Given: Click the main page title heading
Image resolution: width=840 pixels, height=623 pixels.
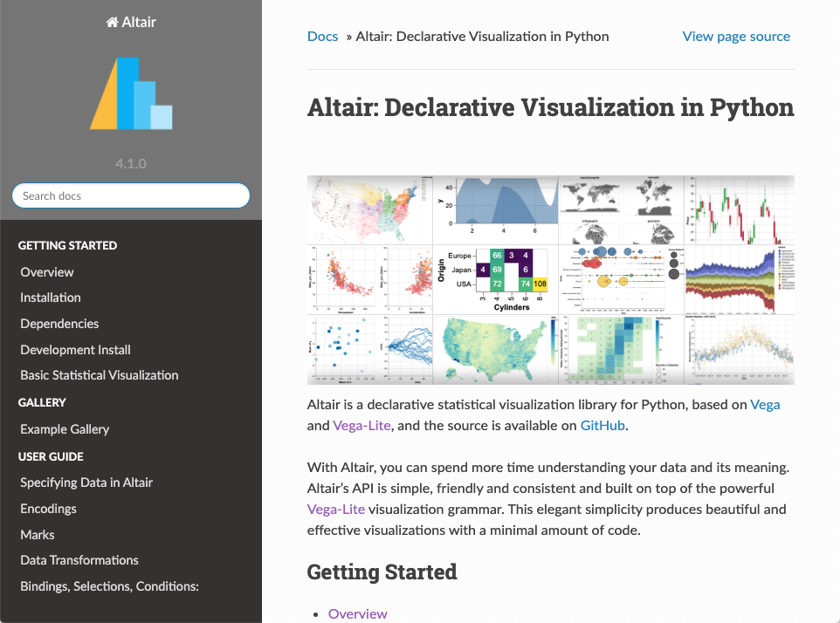Looking at the screenshot, I should point(551,107).
